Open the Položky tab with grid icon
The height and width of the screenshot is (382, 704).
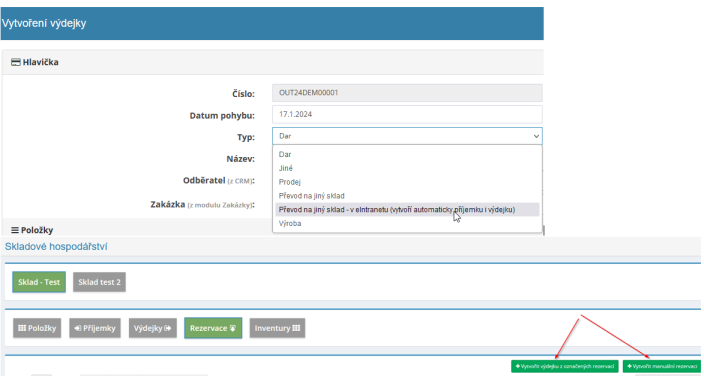37,328
